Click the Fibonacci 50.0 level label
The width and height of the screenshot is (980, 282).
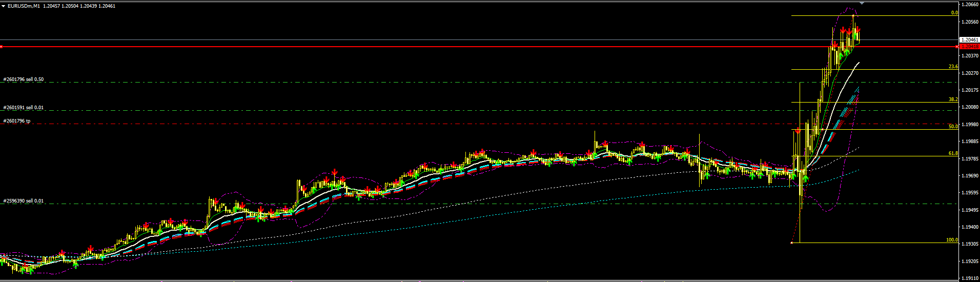953,126
